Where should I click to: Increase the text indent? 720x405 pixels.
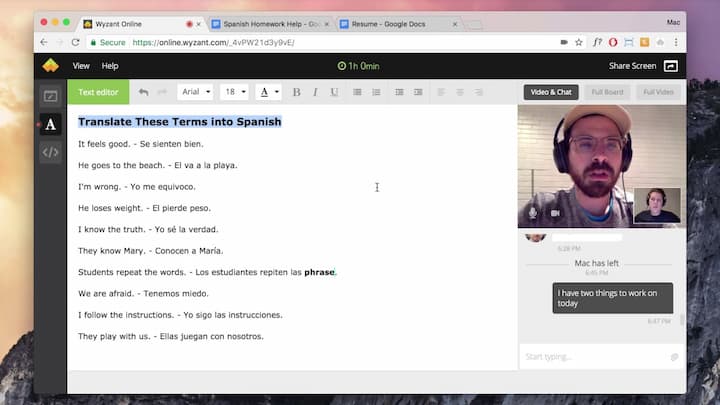418,92
